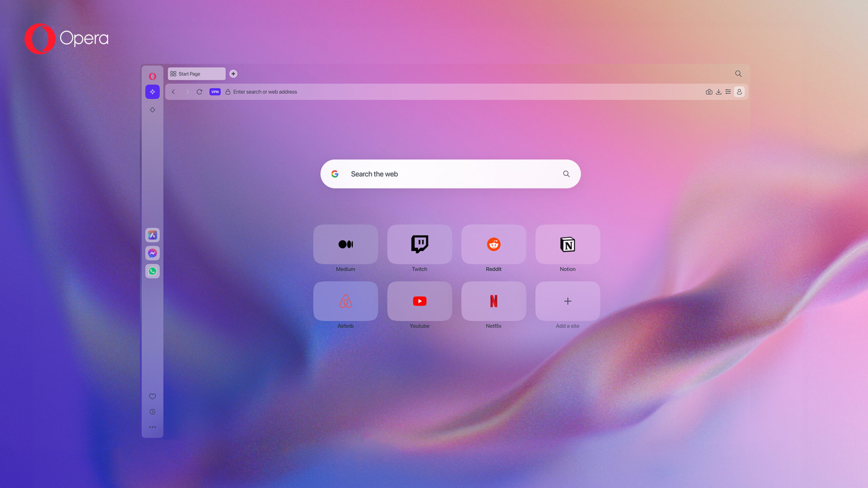Click the favorites heart icon
Image resolution: width=868 pixels, height=488 pixels.
[x=152, y=395]
